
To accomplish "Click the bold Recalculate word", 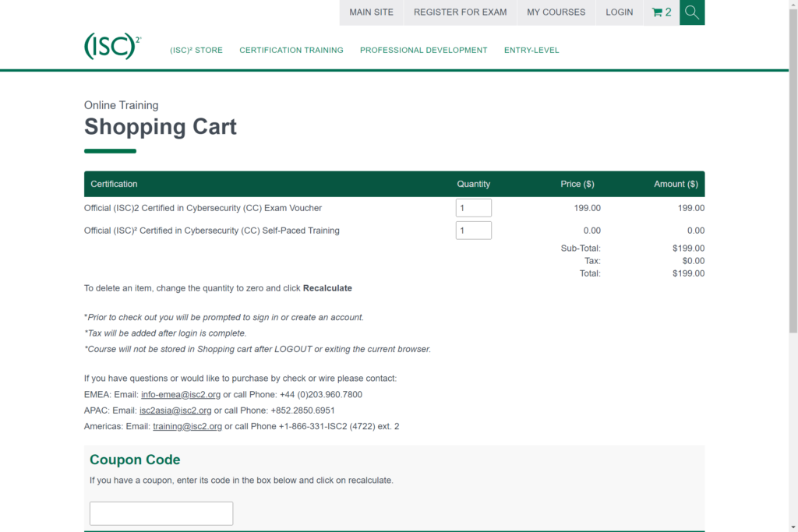I will pos(327,288).
